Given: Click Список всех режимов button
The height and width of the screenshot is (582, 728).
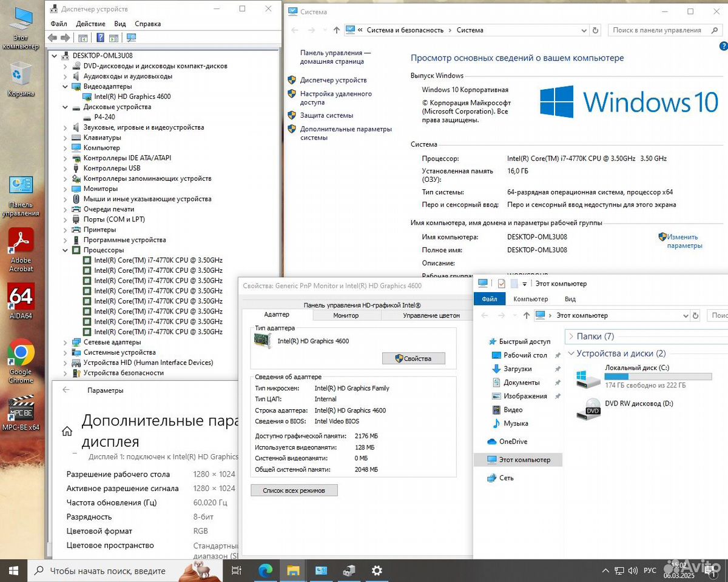Looking at the screenshot, I should coord(294,490).
